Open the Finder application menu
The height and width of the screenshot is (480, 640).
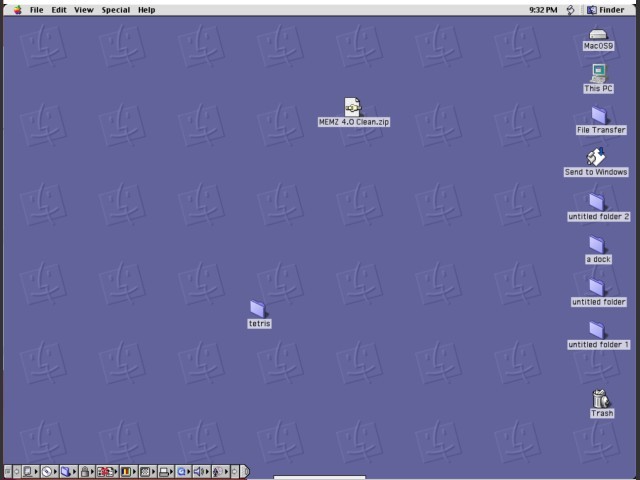606,10
